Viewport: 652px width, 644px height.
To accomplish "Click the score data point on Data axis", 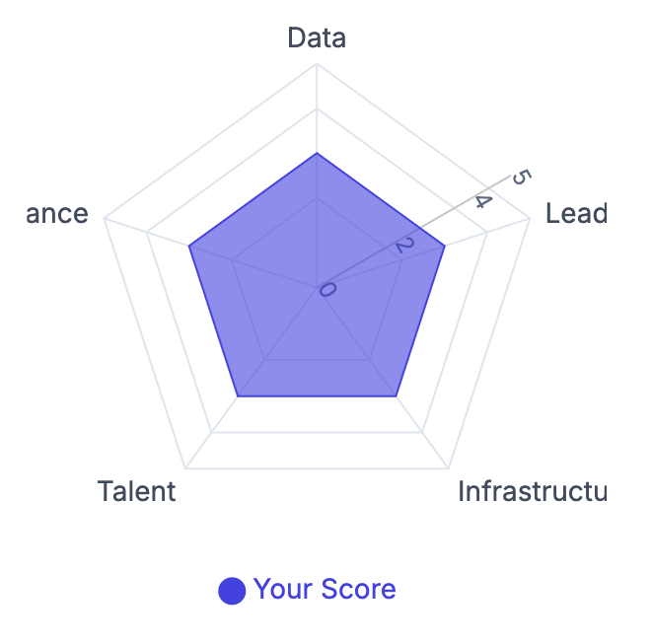I will coord(317,153).
